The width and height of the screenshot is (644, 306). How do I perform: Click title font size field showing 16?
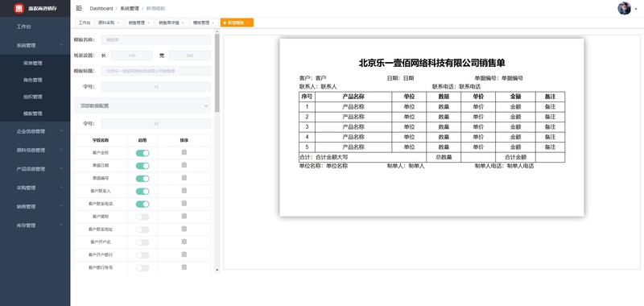click(156, 87)
